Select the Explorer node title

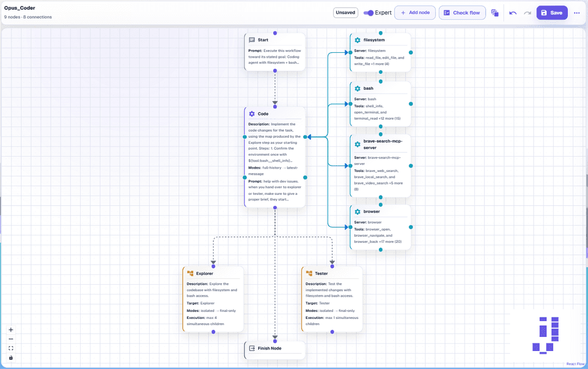click(x=204, y=273)
